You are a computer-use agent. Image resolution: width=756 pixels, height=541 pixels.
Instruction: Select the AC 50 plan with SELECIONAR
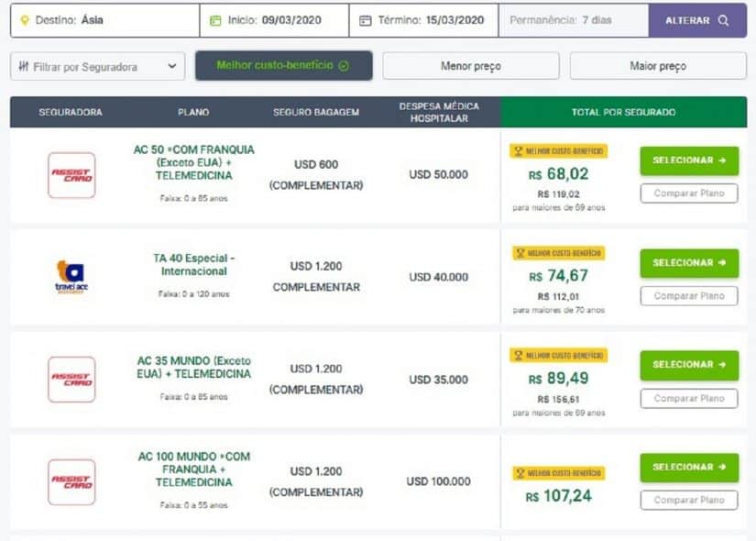689,160
